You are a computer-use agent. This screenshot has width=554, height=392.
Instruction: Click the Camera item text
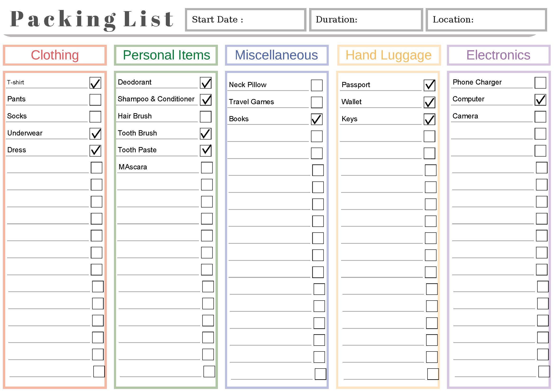click(465, 116)
